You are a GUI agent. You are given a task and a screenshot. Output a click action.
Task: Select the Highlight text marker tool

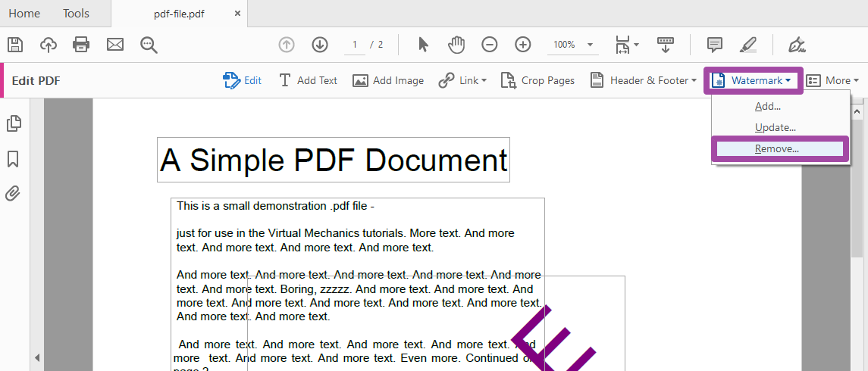pos(748,44)
